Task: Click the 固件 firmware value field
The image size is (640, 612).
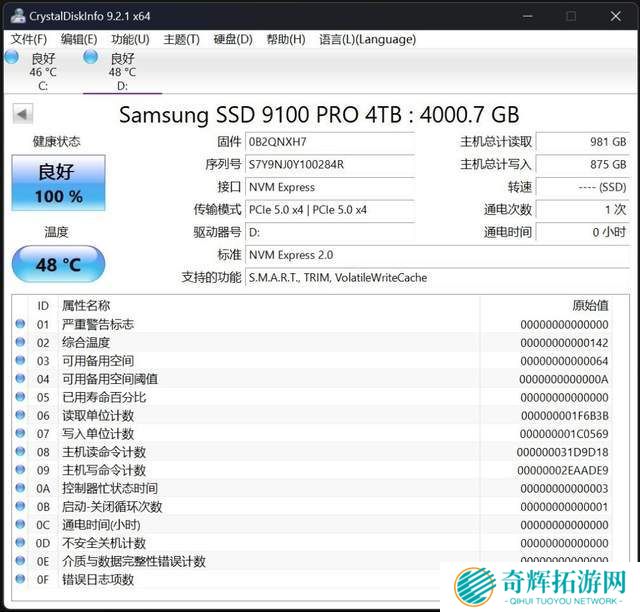Action: tap(329, 142)
